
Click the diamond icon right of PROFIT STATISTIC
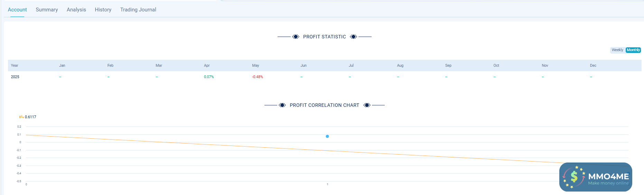point(353,37)
